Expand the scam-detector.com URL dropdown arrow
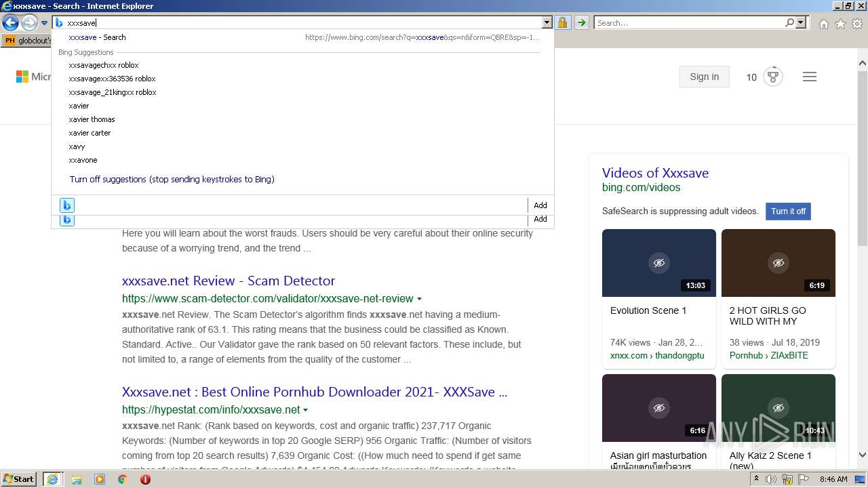Screen dimensions: 868x488 [x=419, y=299]
